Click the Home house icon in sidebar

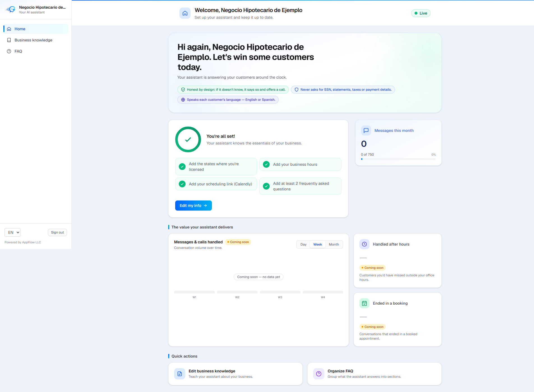(9, 29)
